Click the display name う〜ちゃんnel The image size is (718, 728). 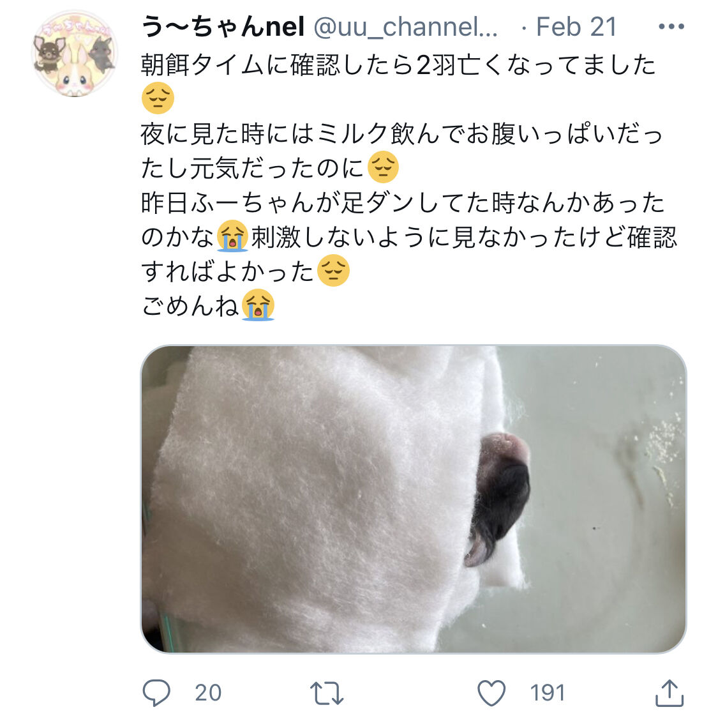pyautogui.click(x=223, y=26)
